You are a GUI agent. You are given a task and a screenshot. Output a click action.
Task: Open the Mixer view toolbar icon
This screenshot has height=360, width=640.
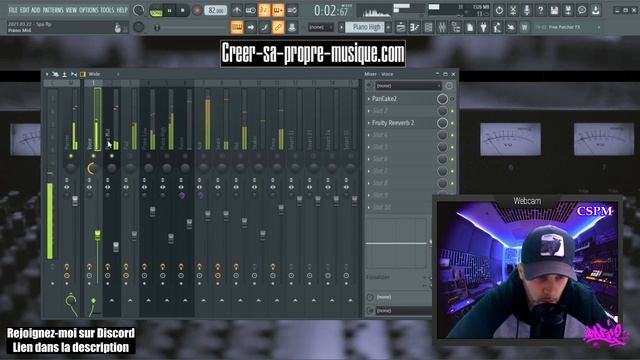(x=442, y=27)
